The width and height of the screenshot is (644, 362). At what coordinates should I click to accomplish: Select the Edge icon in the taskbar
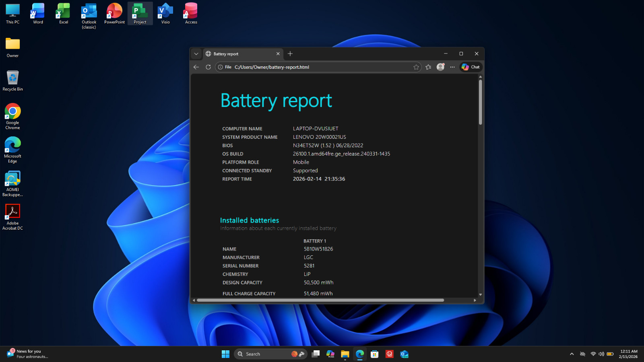[360, 354]
